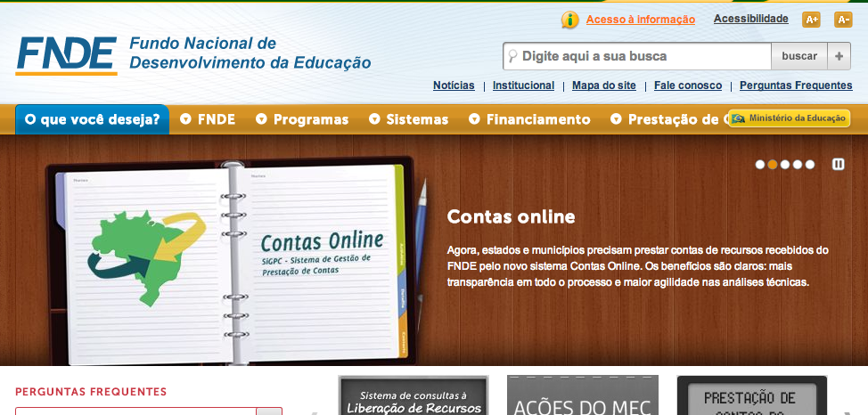Open the 'O que você deseja?' tab
Viewport: 868px width, 415px height.
(93, 119)
